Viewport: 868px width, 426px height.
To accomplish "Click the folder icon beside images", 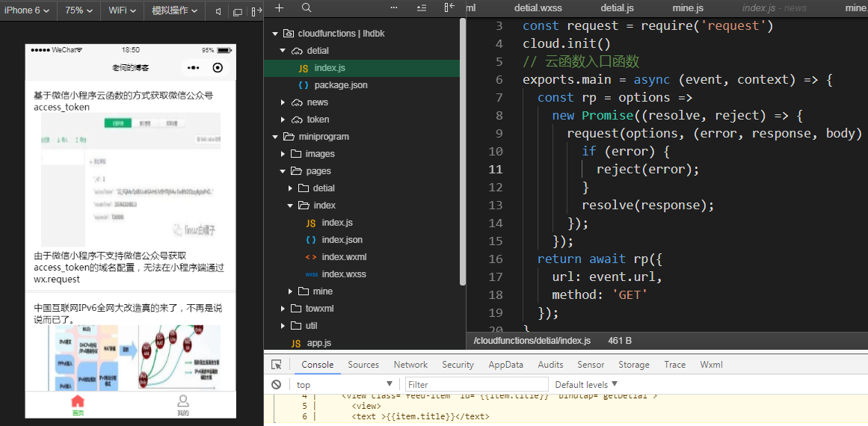I will 296,154.
